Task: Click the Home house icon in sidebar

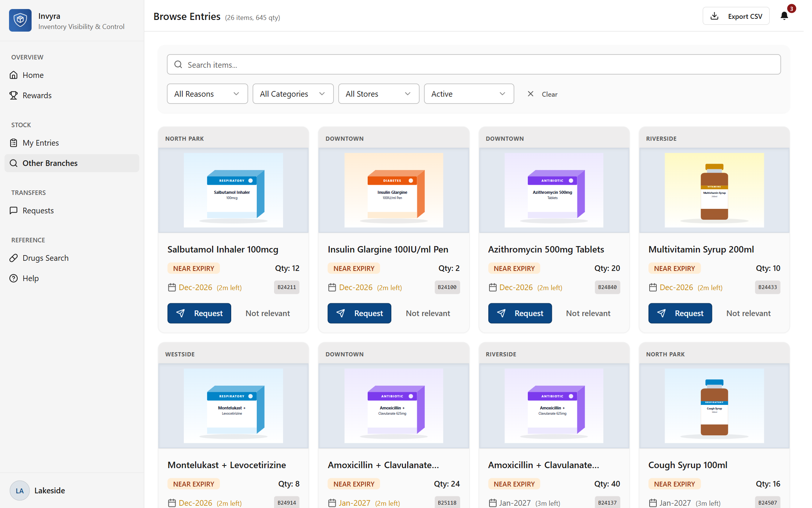Action: (x=14, y=75)
